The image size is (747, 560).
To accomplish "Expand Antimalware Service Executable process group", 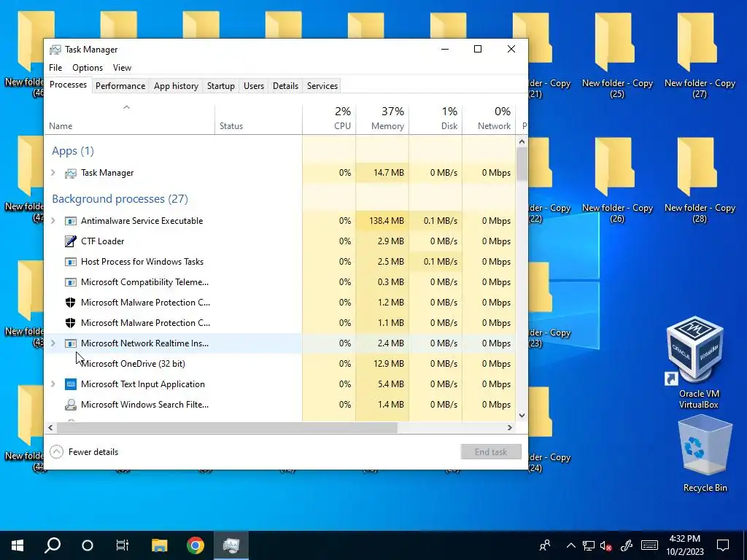I will [53, 221].
